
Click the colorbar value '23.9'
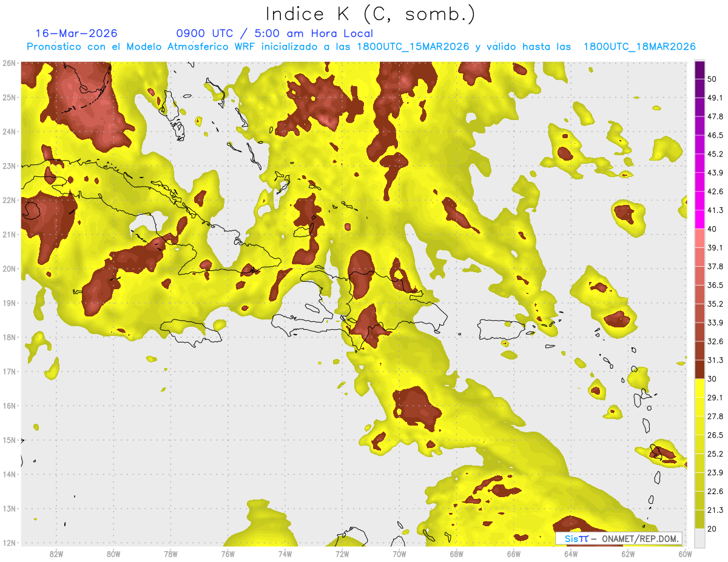716,472
